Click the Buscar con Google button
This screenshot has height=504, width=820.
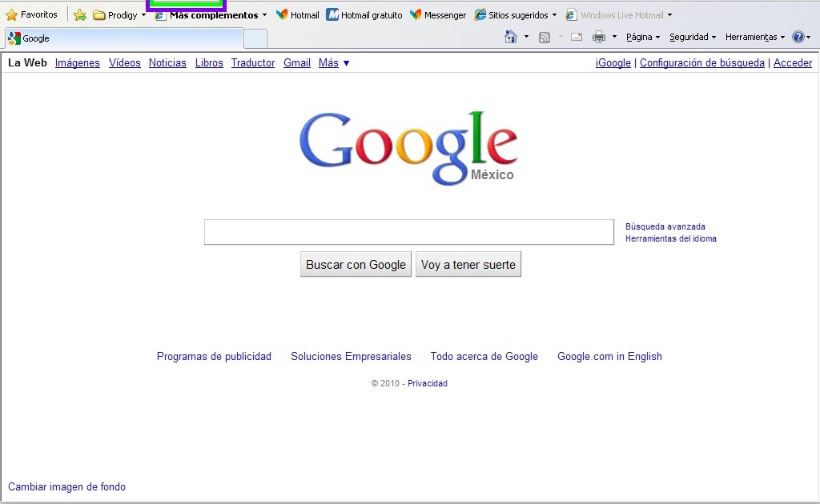[356, 264]
